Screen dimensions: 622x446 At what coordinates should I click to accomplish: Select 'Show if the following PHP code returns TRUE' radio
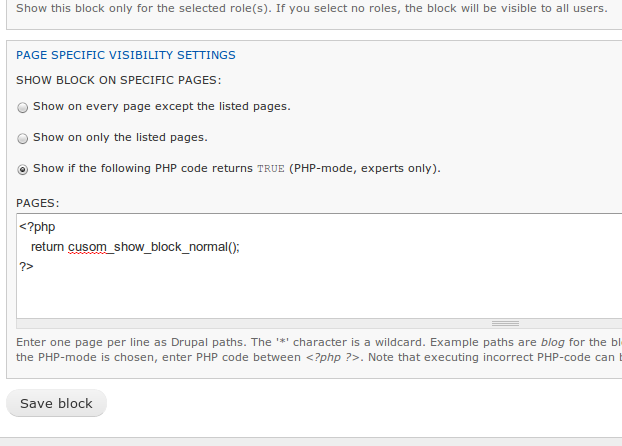(x=23, y=170)
